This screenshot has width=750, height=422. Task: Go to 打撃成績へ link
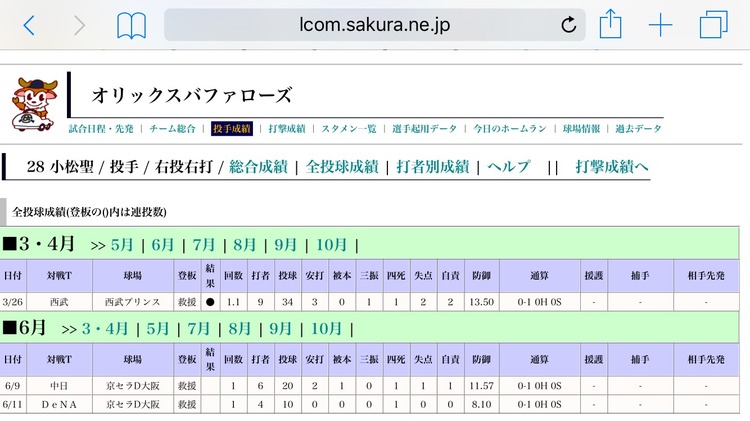coord(612,167)
